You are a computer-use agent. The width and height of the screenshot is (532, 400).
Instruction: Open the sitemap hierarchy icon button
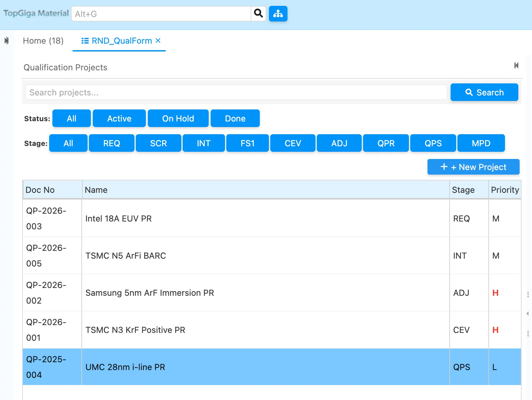278,14
